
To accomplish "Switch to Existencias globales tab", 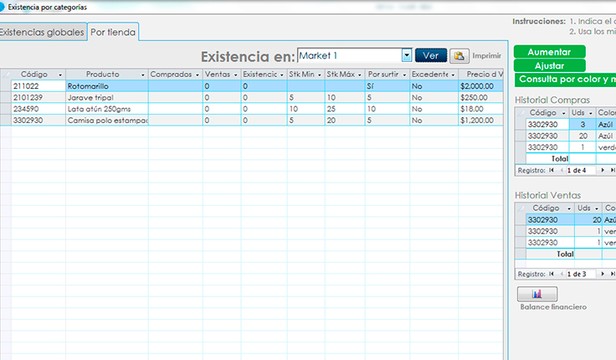I will coord(42,32).
